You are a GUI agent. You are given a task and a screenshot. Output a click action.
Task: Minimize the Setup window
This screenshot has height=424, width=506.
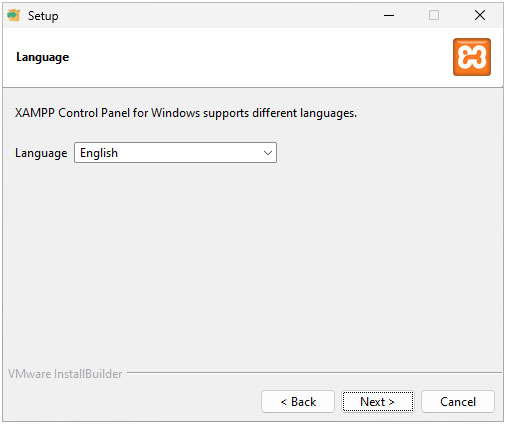coord(389,15)
